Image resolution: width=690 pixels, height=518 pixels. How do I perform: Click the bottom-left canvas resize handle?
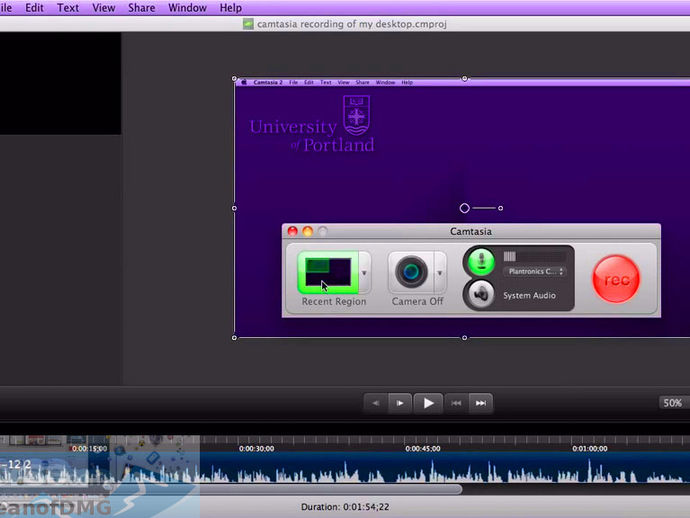[x=234, y=338]
